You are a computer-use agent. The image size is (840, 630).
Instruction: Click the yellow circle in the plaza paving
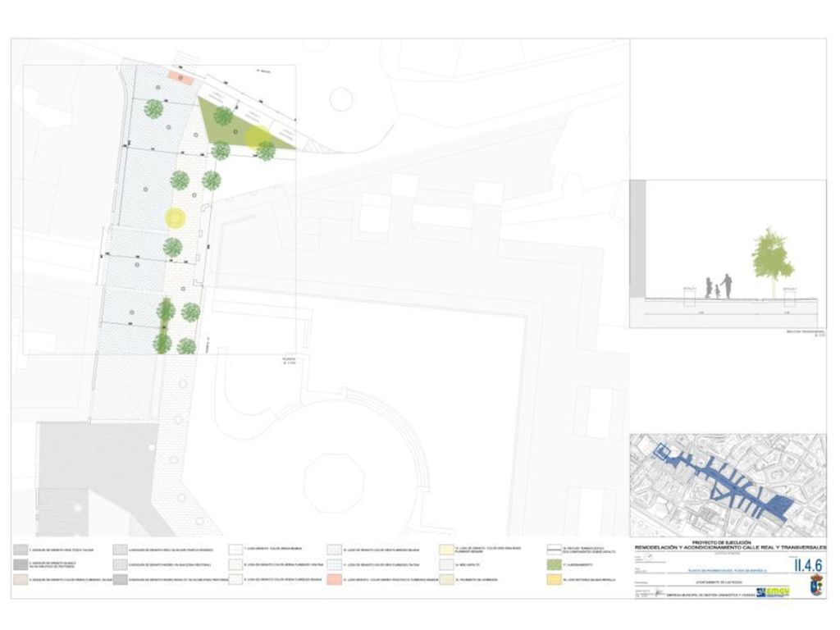coord(176,217)
